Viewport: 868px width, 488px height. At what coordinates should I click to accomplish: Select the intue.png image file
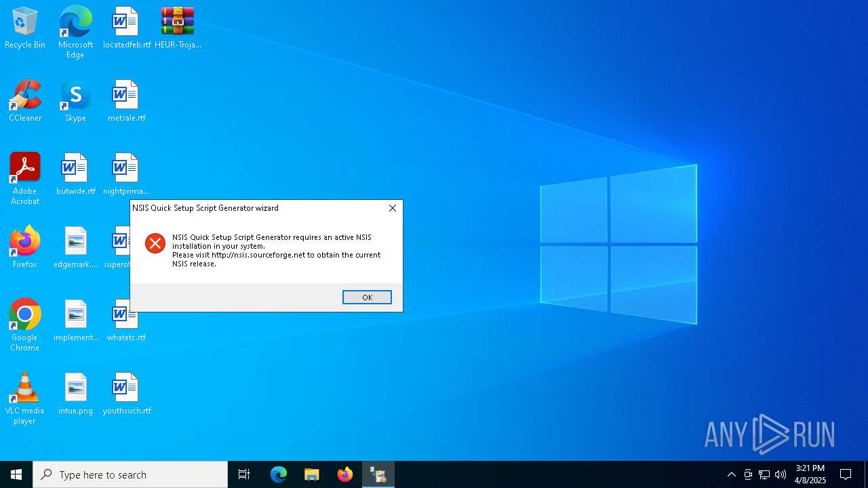click(x=75, y=394)
